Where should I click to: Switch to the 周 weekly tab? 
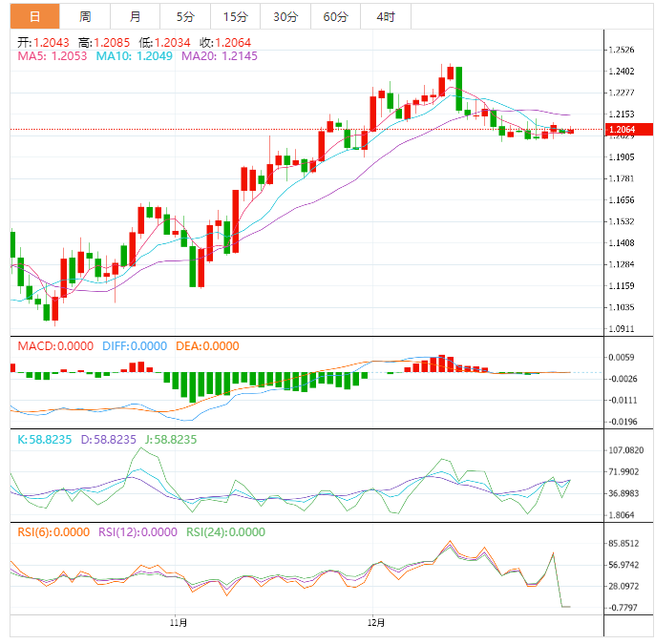(x=85, y=16)
